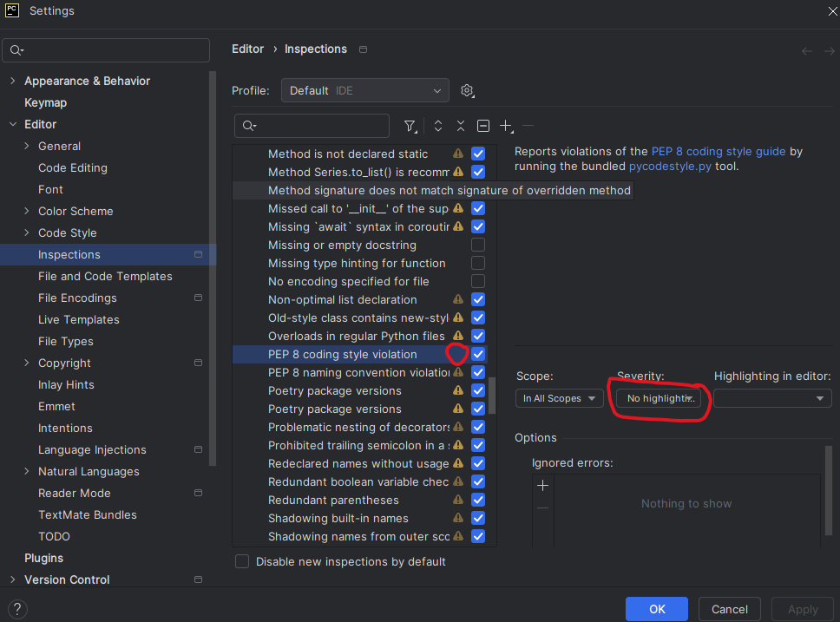Click the help question mark icon
Viewport: 840px width, 622px height.
(x=17, y=609)
